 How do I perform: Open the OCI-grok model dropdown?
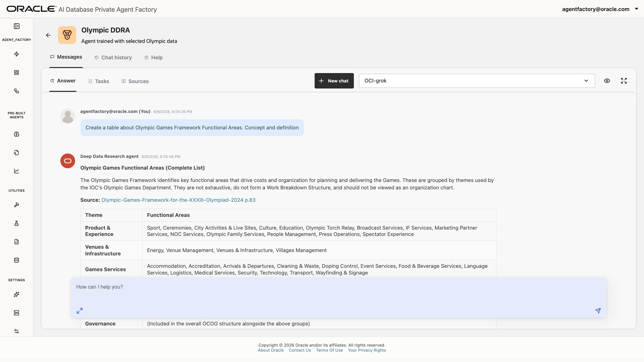click(x=477, y=81)
